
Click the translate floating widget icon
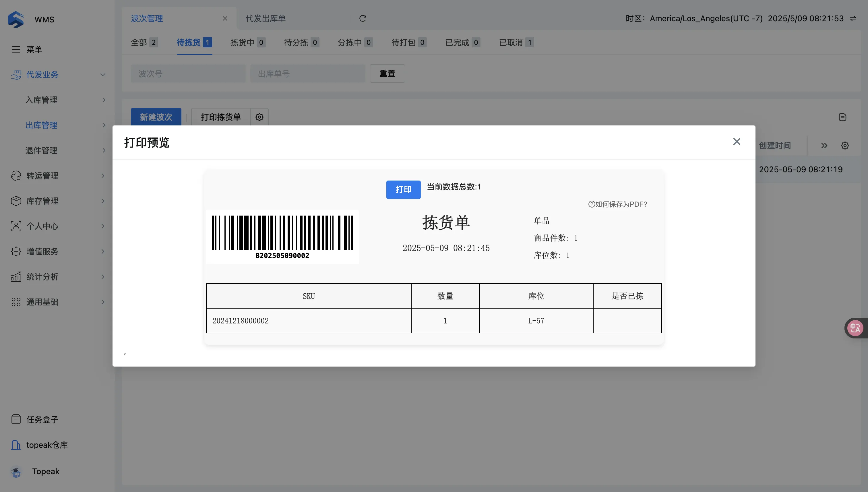point(855,328)
